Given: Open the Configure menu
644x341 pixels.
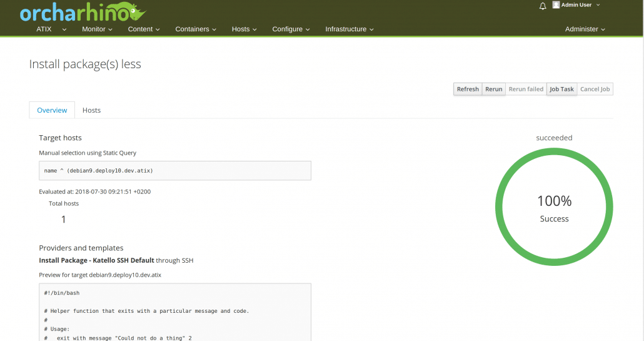Looking at the screenshot, I should [291, 29].
